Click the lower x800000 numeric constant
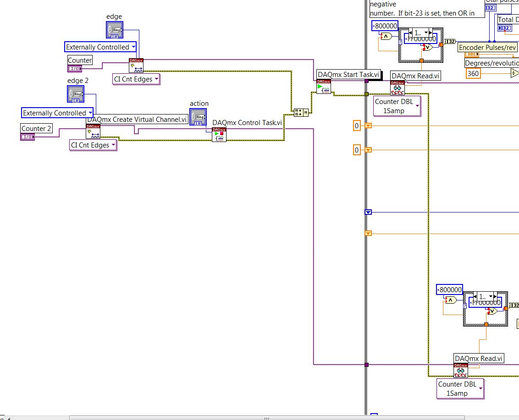The width and height of the screenshot is (519, 420). pos(449,290)
